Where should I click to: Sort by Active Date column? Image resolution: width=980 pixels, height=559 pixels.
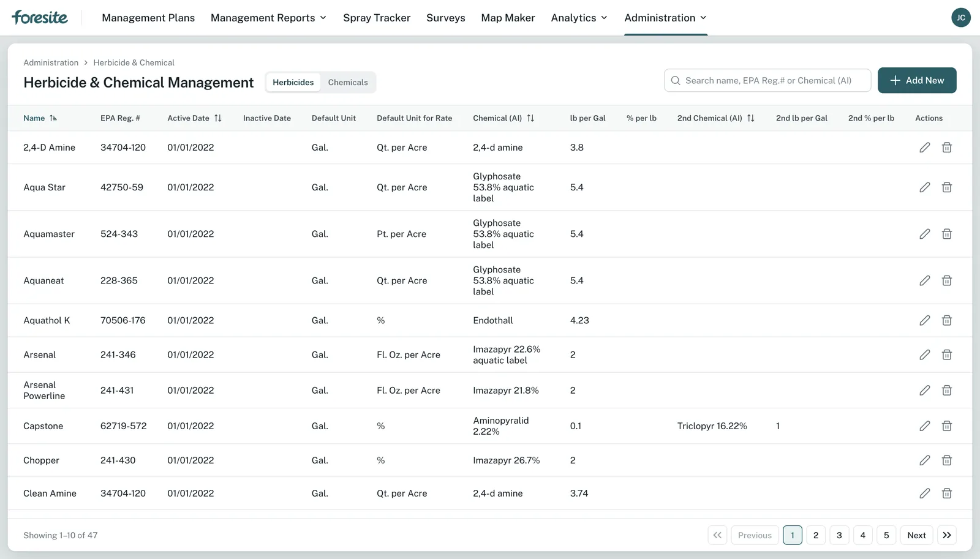[x=194, y=118]
